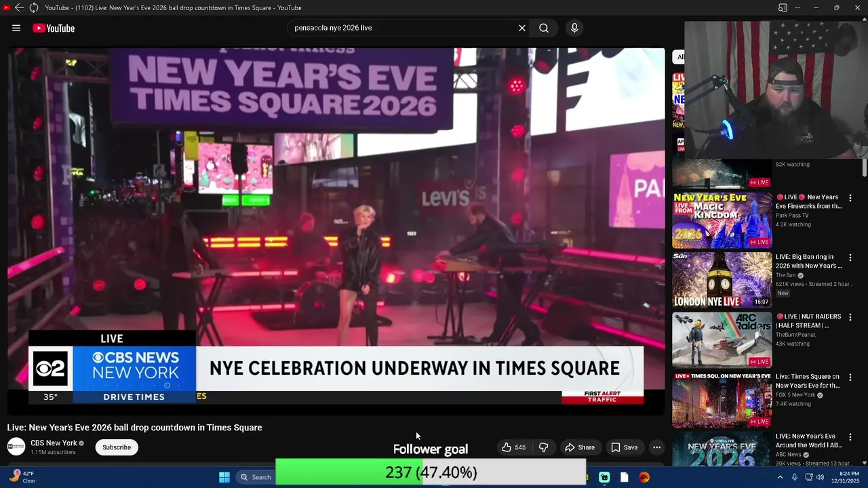Open options for NUT RAIDERS stream
The width and height of the screenshot is (868, 488).
point(850,317)
